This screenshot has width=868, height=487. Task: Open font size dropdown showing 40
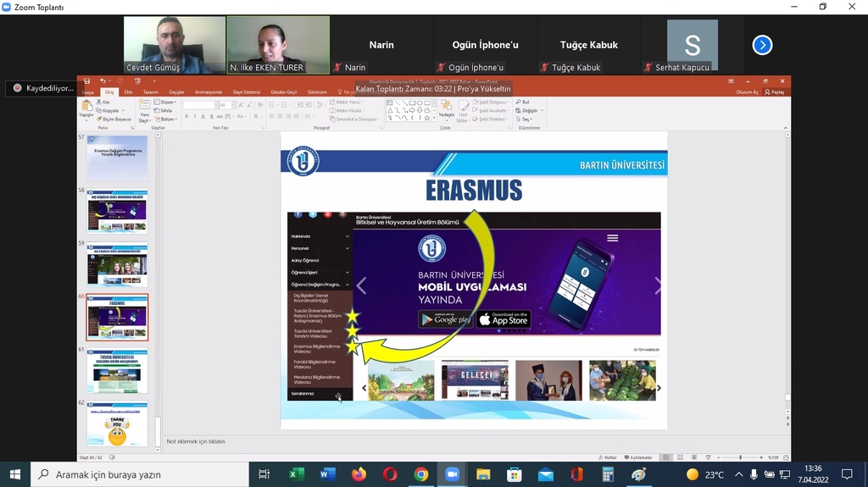[x=225, y=105]
